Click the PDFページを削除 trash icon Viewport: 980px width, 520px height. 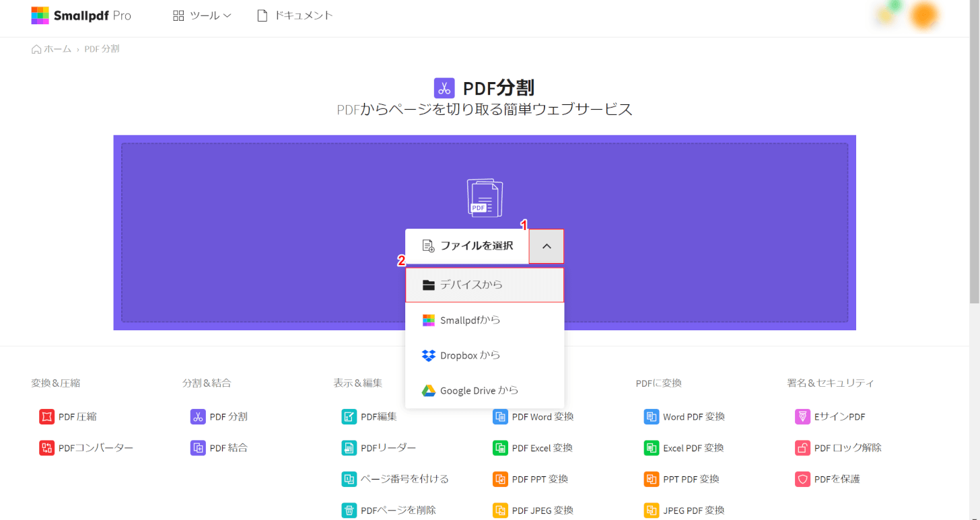point(349,510)
